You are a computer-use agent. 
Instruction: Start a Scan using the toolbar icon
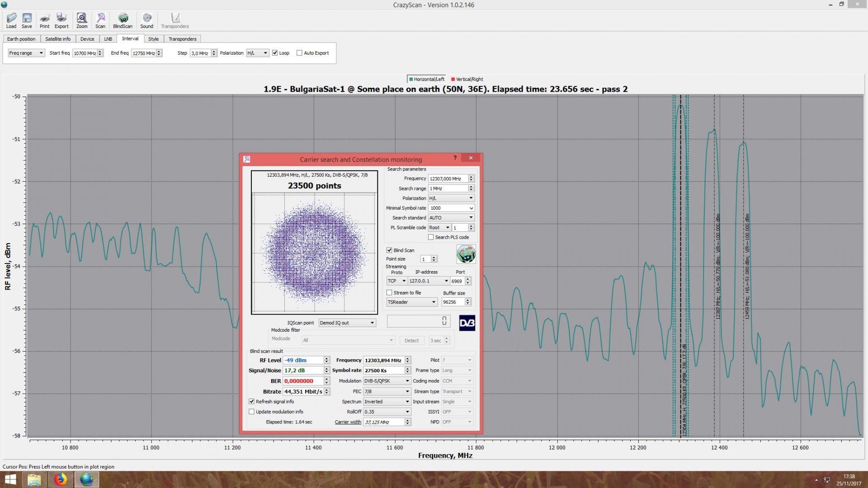(x=100, y=20)
